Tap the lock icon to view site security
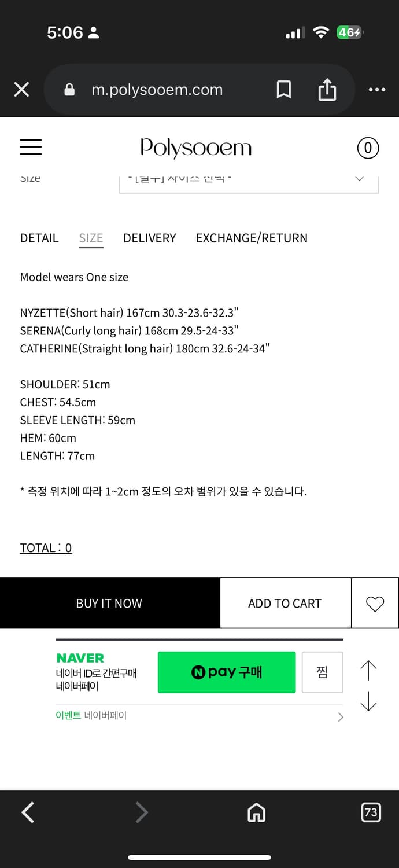This screenshot has width=399, height=868. (x=69, y=90)
